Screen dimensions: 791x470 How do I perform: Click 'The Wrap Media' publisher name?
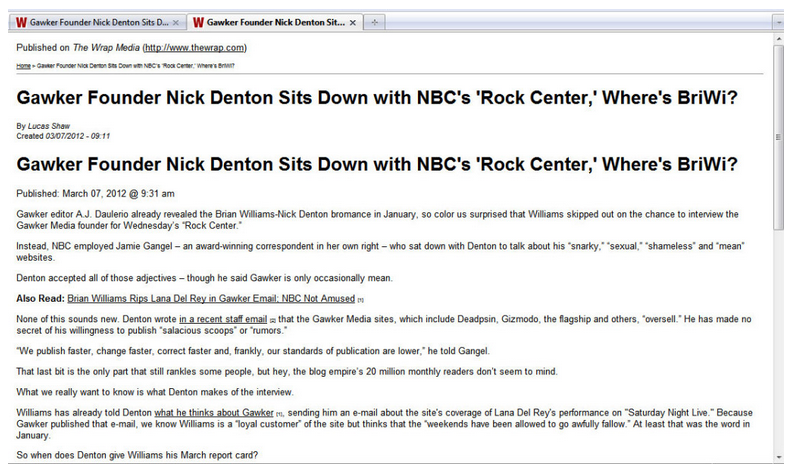pyautogui.click(x=106, y=47)
